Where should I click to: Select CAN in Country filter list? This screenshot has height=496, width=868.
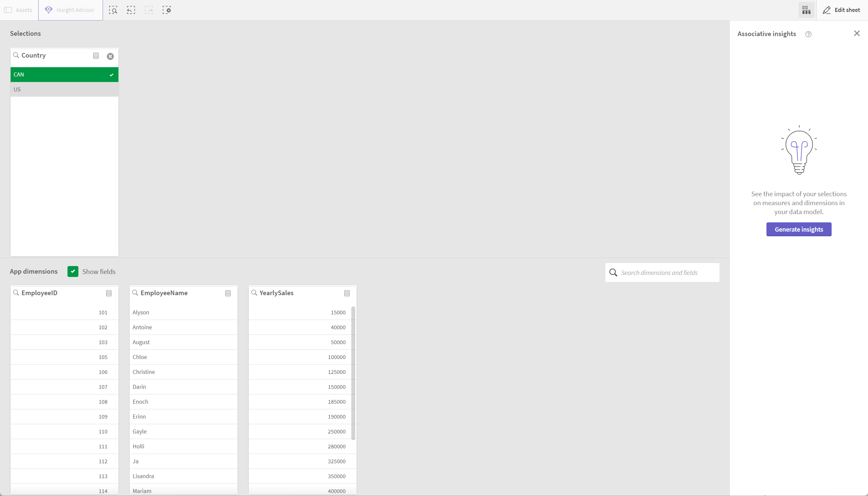(x=64, y=74)
